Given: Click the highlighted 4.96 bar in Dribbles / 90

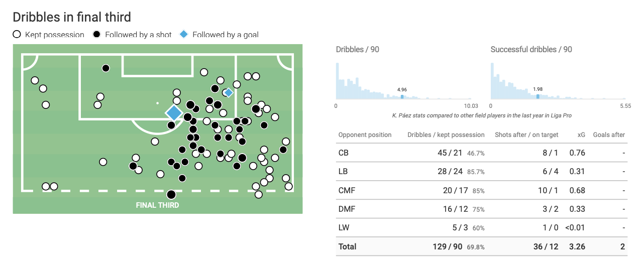Looking at the screenshot, I should click(x=402, y=96).
